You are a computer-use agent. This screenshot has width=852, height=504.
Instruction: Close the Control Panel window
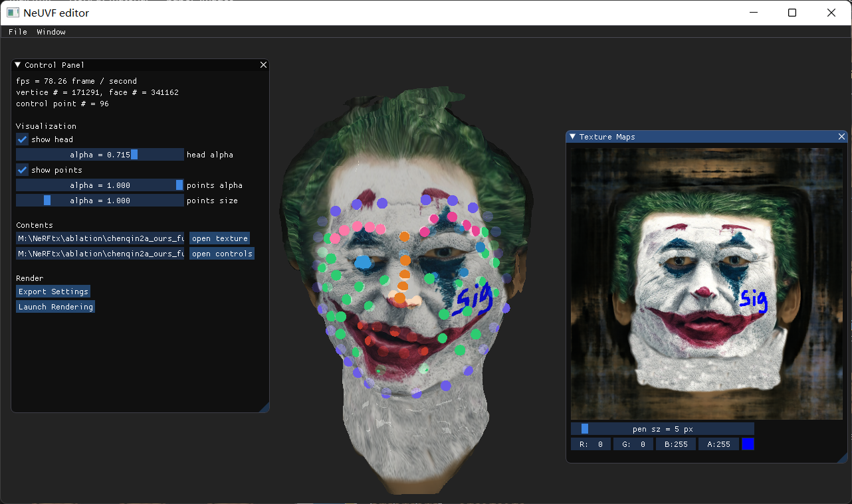(x=263, y=65)
